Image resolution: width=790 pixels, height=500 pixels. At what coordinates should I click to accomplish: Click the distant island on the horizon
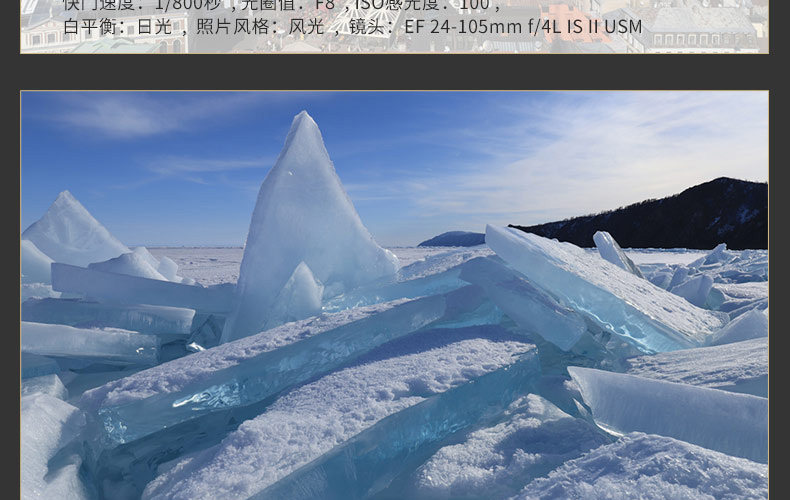(x=452, y=239)
